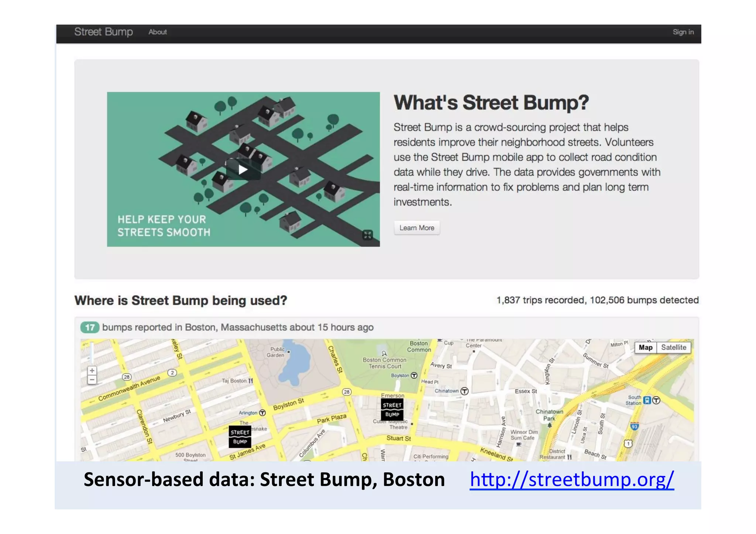
Task: Click the Winsor Dim Sum Cafe icon
Action: (519, 444)
